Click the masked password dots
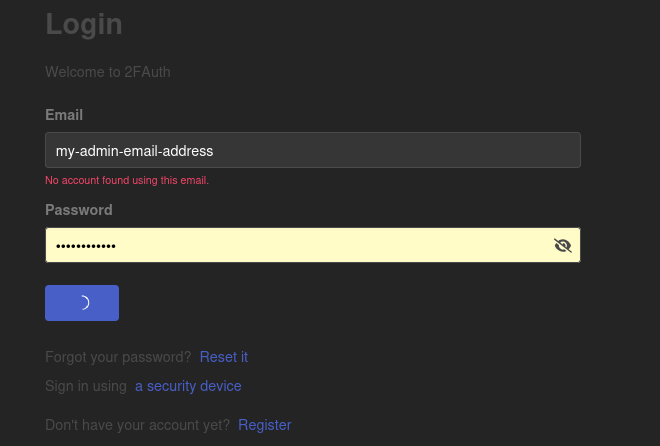The width and height of the screenshot is (660, 446). click(x=86, y=246)
